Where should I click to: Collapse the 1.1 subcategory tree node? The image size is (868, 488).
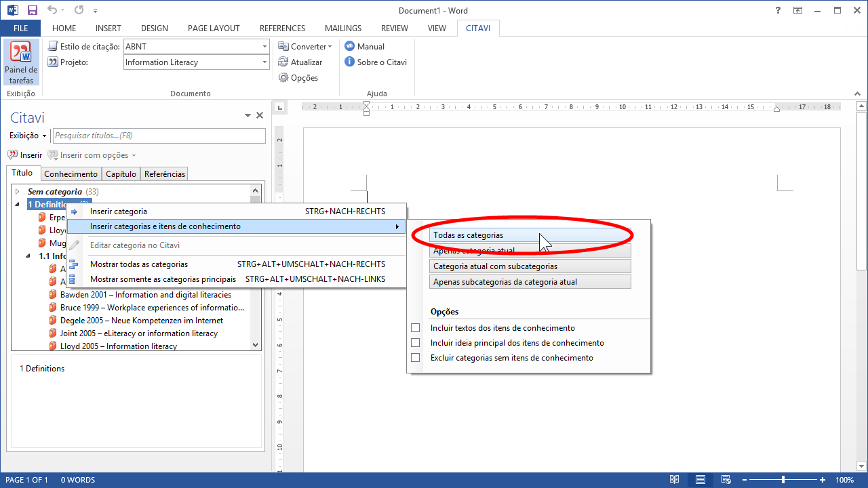click(28, 256)
